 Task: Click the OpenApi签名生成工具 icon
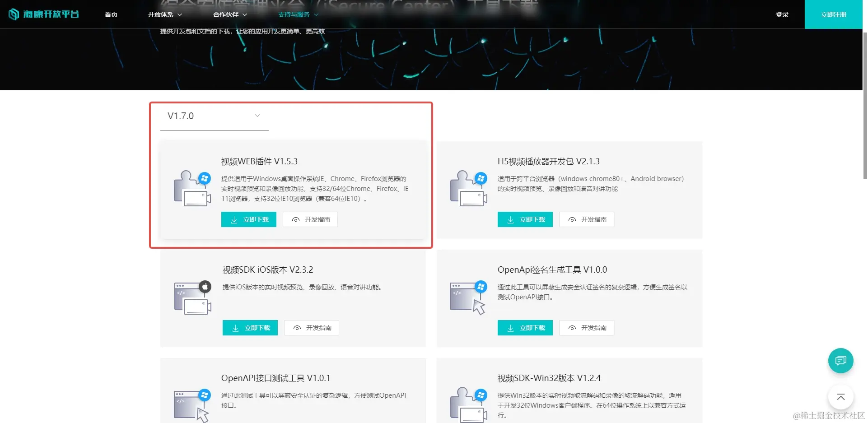point(469,297)
